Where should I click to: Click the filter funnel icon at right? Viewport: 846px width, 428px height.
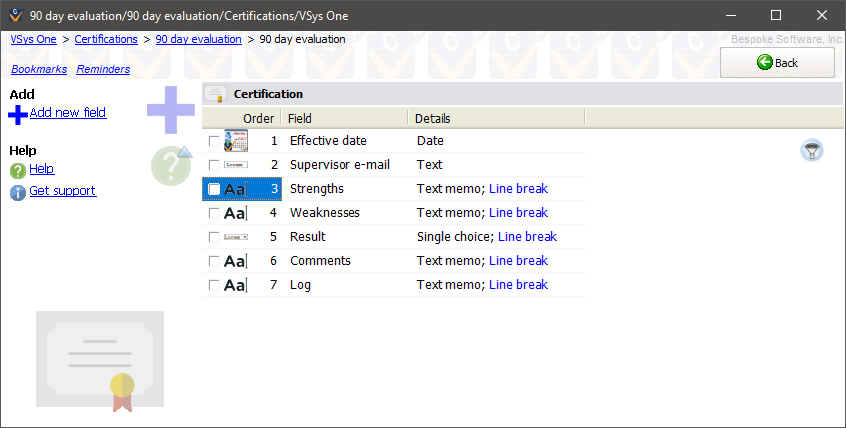pos(812,151)
